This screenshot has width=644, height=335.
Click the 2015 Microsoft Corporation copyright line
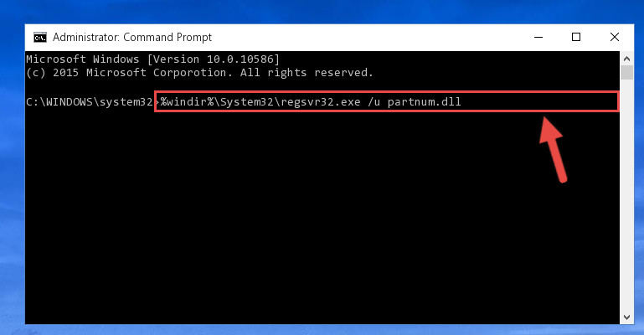(199, 73)
